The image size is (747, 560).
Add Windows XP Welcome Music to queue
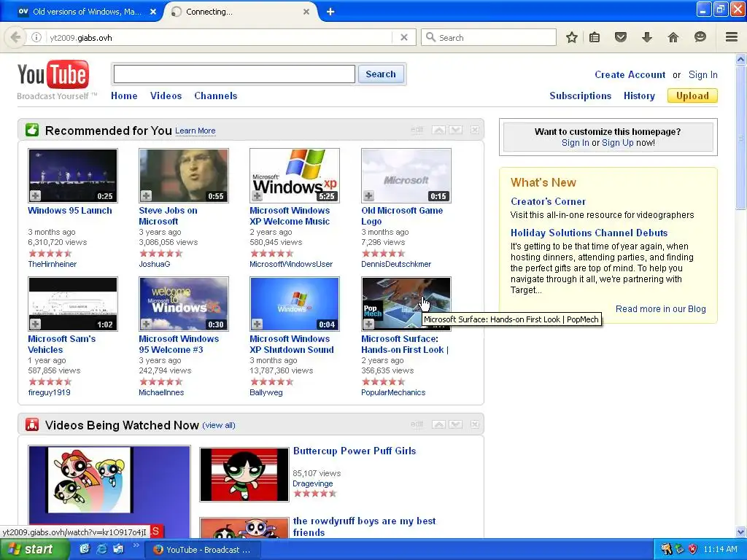pyautogui.click(x=258, y=195)
